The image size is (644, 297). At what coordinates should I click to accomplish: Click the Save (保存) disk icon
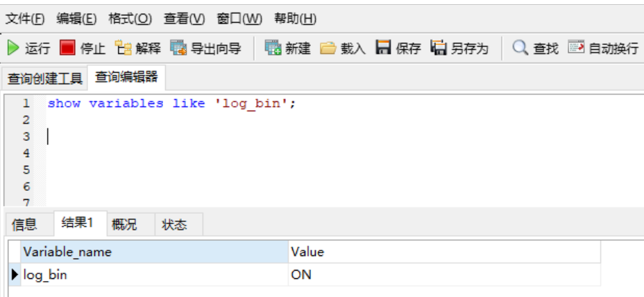pyautogui.click(x=383, y=48)
